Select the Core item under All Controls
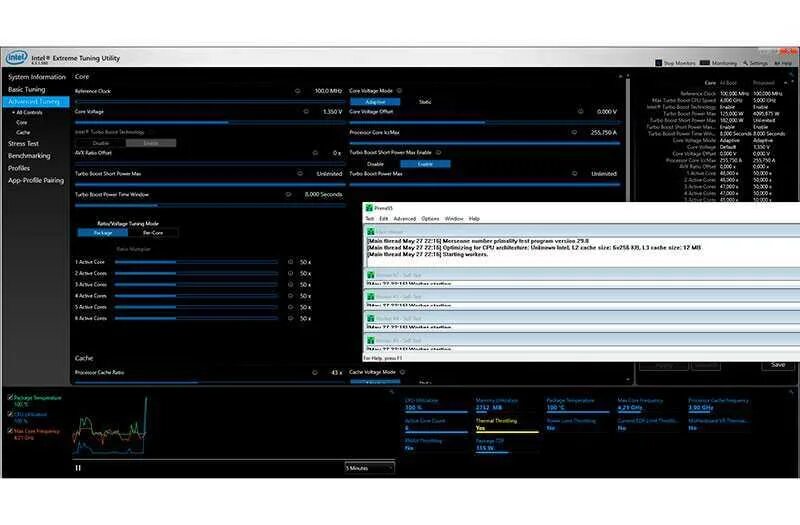 [x=21, y=122]
